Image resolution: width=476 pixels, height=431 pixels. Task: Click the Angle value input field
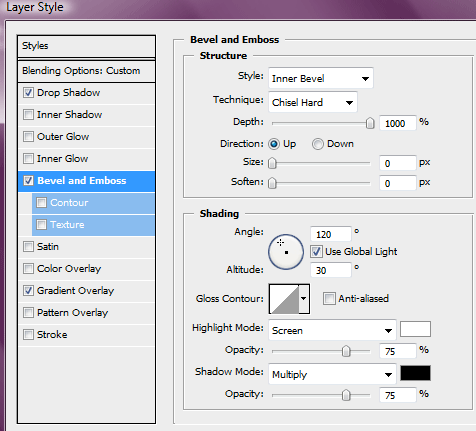point(331,234)
